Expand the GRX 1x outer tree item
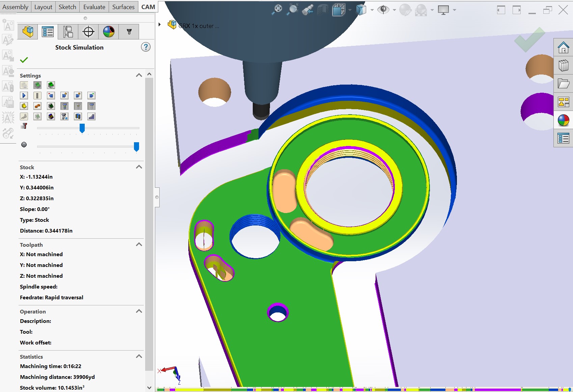 tap(160, 25)
